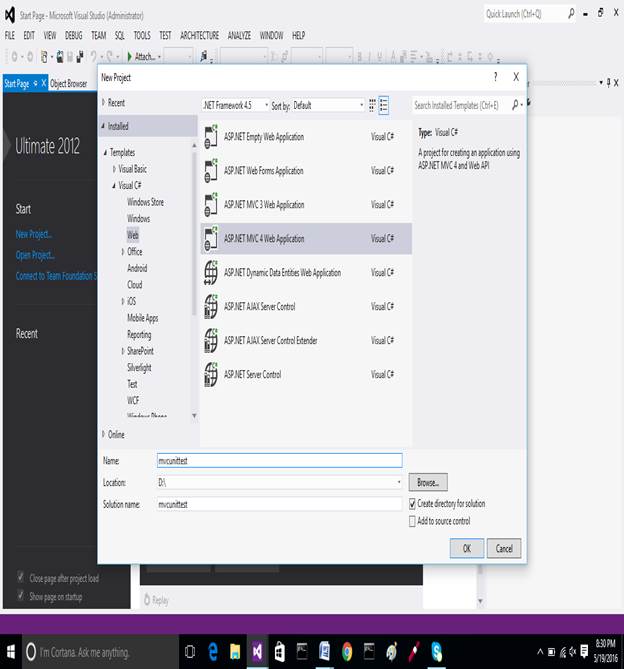Toggle Close page after project load checkbox
The image size is (624, 669).
tap(20, 578)
